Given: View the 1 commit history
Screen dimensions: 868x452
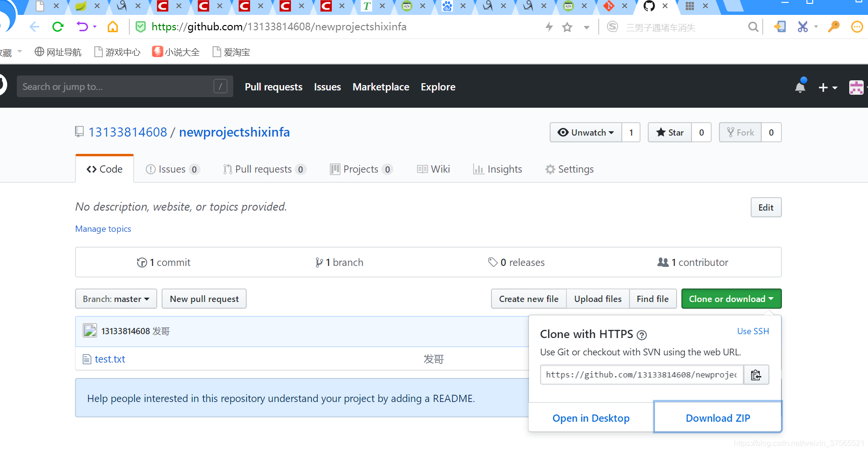Looking at the screenshot, I should 164,263.
